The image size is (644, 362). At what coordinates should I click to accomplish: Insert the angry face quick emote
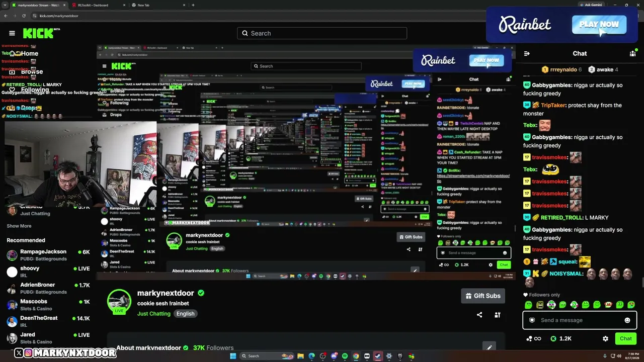[540, 305]
